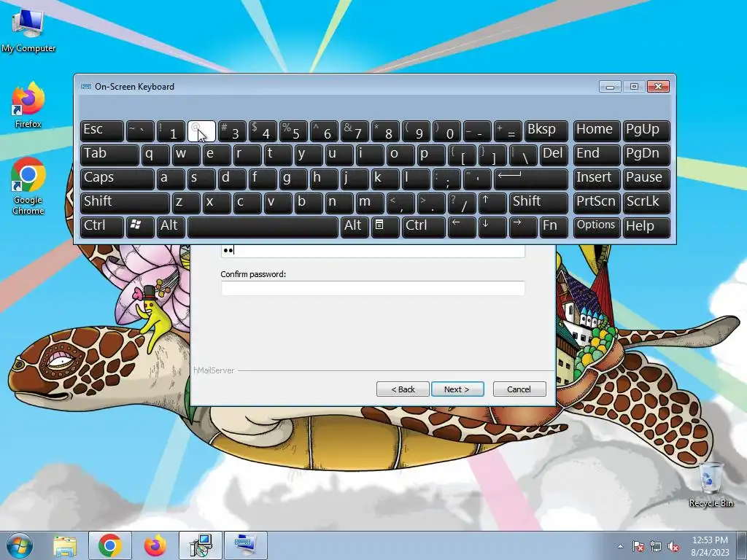Image resolution: width=747 pixels, height=560 pixels.
Task: Open the Recycle Bin on the desktop
Action: coord(711,484)
